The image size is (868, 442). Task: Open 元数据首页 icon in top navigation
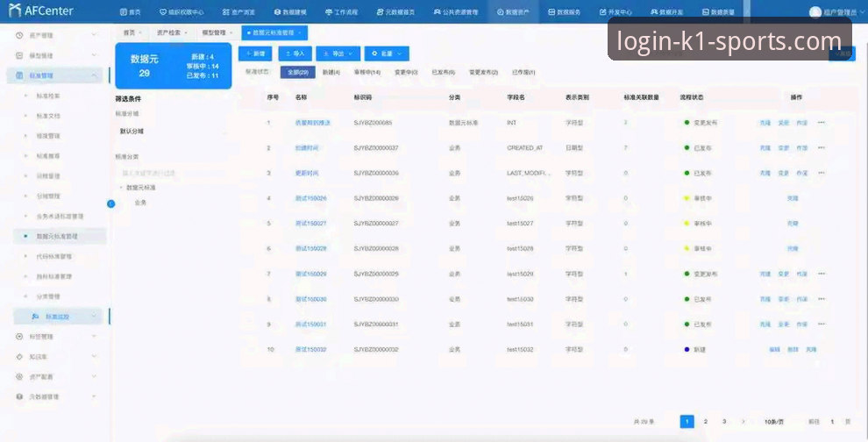pos(380,11)
